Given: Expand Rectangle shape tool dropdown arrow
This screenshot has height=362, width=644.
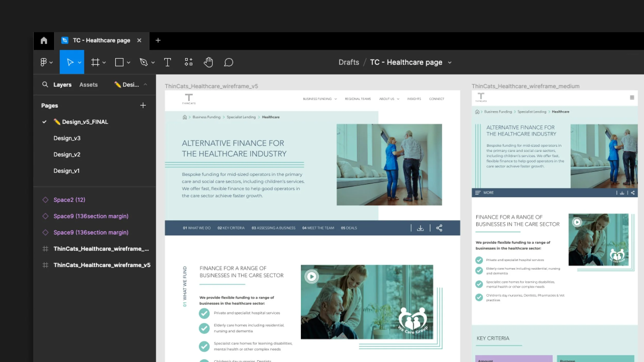Looking at the screenshot, I should click(x=129, y=63).
